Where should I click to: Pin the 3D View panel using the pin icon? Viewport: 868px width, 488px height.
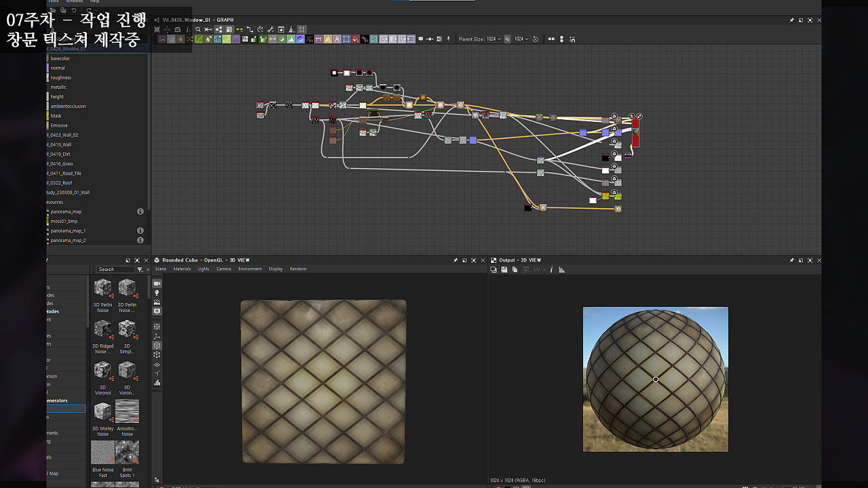[455, 260]
